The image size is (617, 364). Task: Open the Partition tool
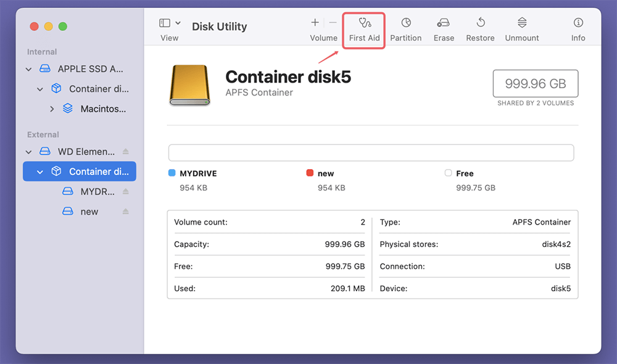pos(405,29)
